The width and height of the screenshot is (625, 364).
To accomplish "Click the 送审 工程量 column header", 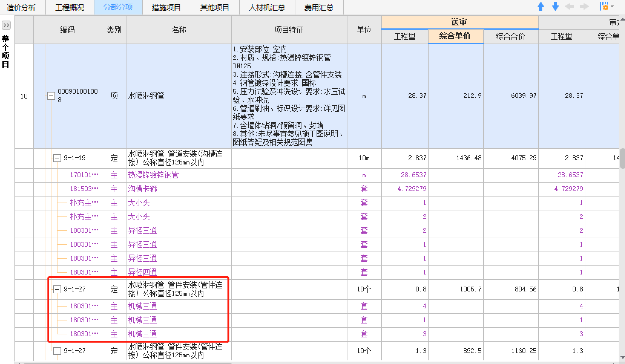I will click(405, 37).
